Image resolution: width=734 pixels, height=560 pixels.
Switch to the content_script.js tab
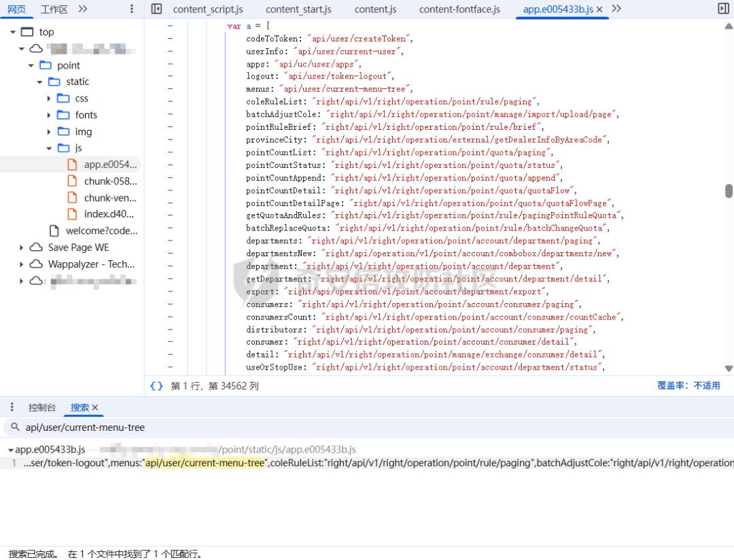click(208, 10)
